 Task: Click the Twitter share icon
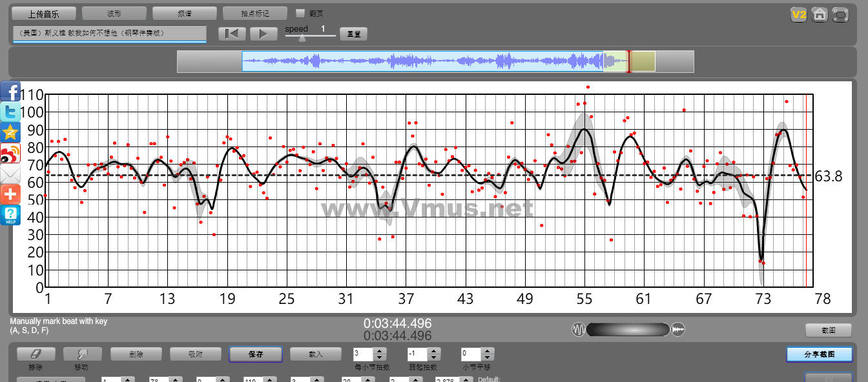(x=11, y=112)
